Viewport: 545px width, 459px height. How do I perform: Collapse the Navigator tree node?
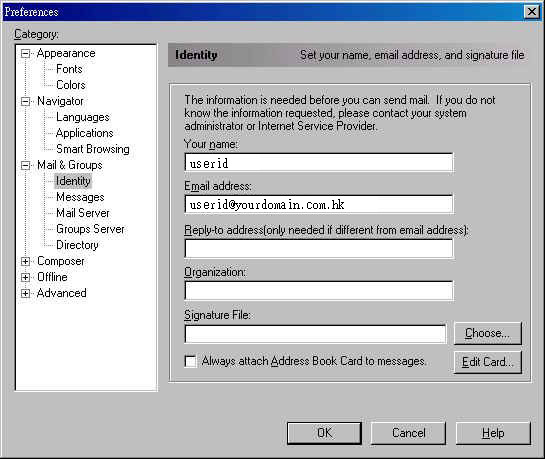click(x=25, y=101)
